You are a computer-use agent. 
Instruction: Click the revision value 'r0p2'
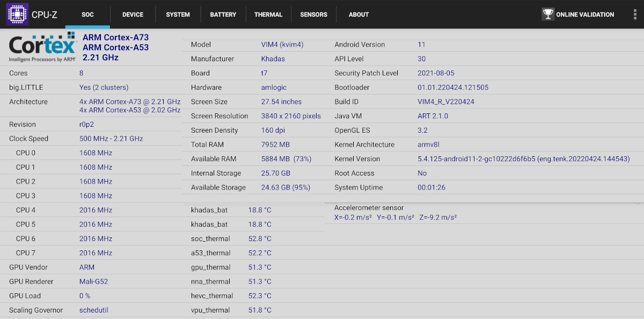pyautogui.click(x=87, y=124)
